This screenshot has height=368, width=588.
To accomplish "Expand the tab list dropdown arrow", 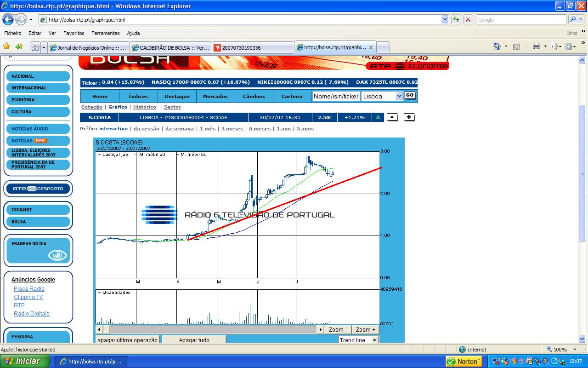I will [44, 47].
